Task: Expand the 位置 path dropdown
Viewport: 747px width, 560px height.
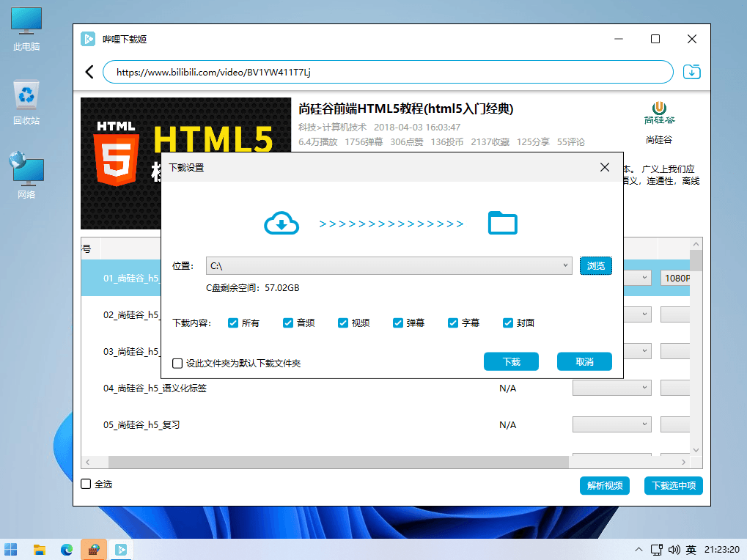Action: click(565, 265)
